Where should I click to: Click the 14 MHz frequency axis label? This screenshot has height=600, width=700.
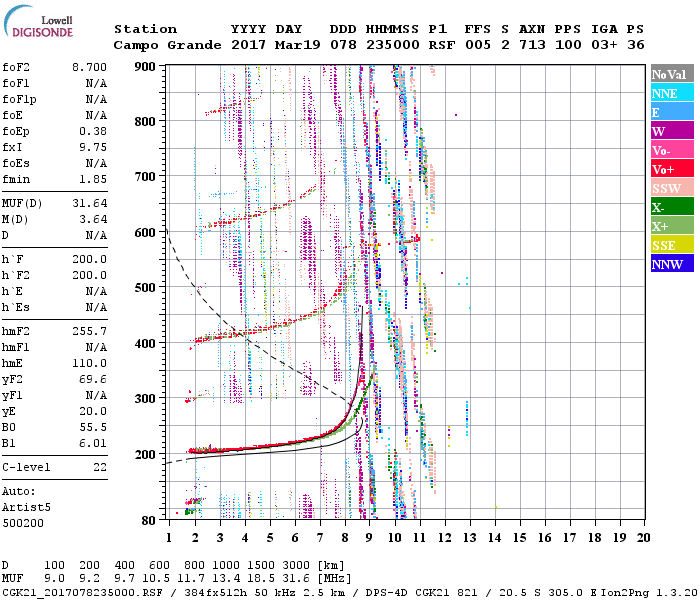tap(494, 538)
